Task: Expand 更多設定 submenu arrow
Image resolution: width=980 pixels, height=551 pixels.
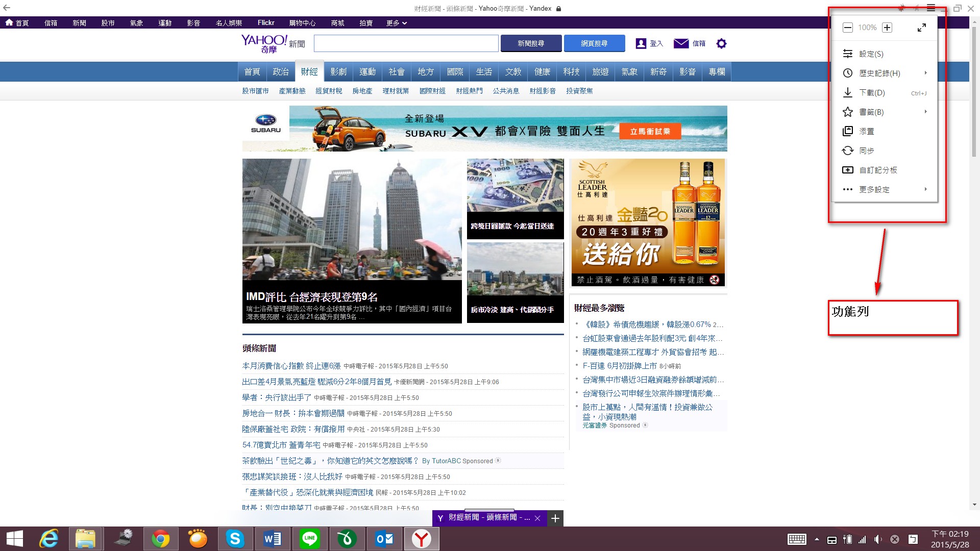Action: 925,189
